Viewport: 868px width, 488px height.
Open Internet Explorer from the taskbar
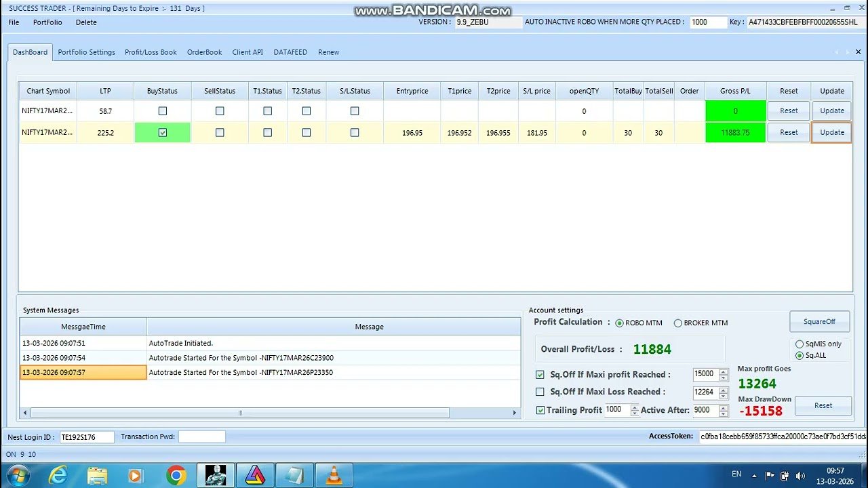coord(58,474)
